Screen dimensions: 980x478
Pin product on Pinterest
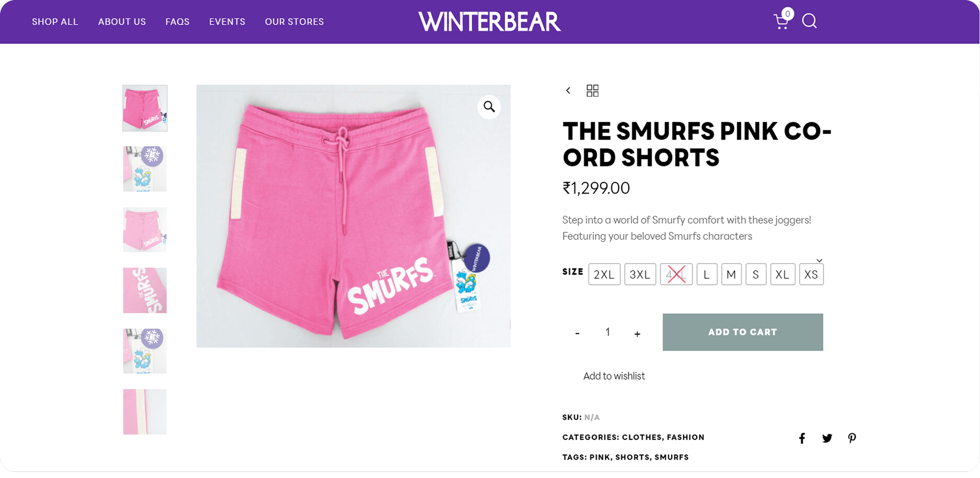(852, 438)
